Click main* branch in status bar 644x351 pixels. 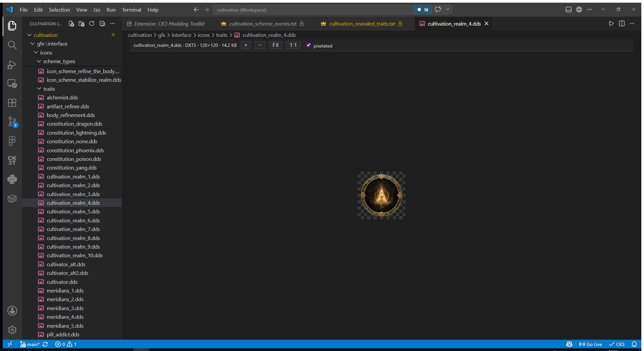click(30, 344)
